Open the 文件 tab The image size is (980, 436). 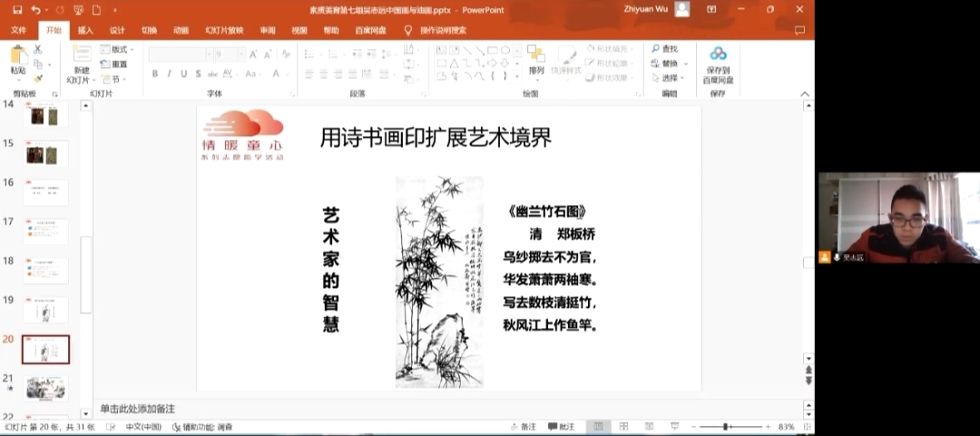(19, 30)
